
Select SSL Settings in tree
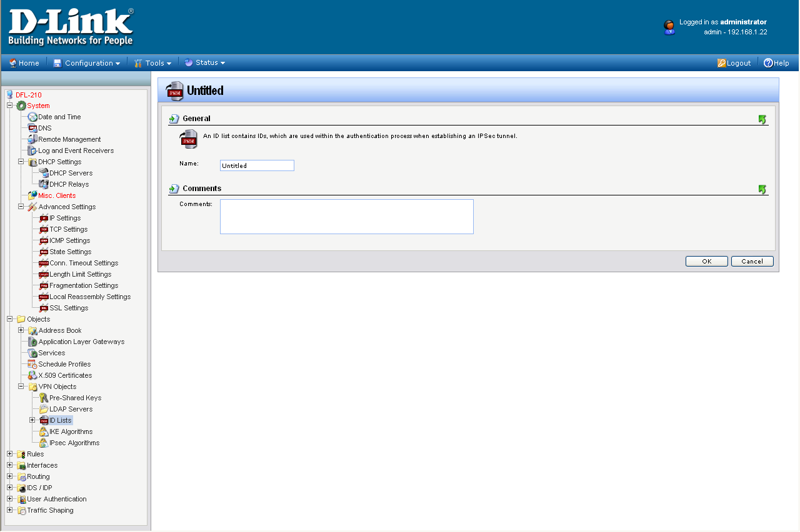click(x=69, y=308)
